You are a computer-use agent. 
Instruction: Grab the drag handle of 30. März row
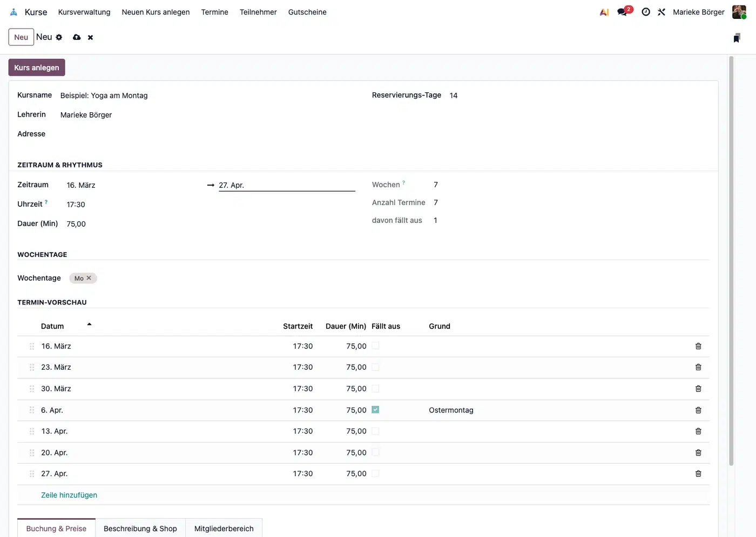pos(32,389)
